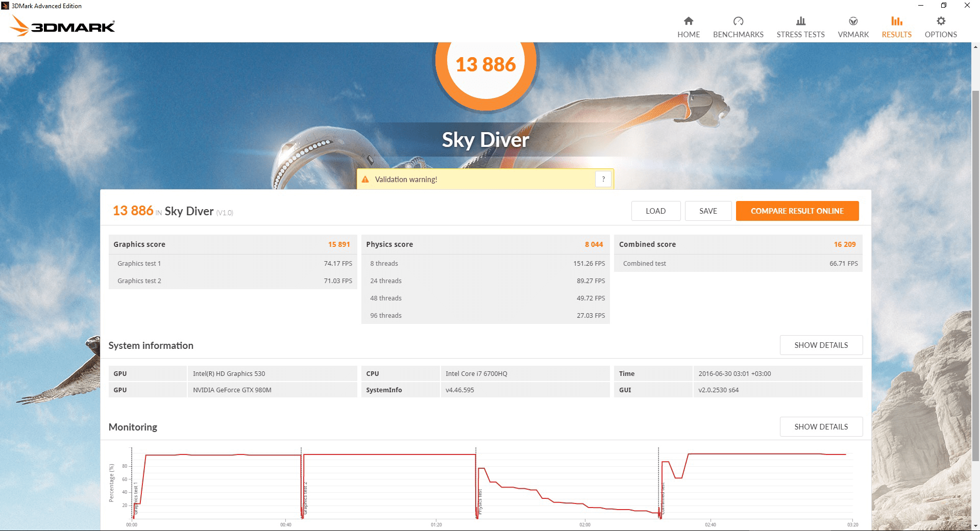Click the Physics test marker on monitoring chart
This screenshot has width=980, height=531.
click(480, 502)
